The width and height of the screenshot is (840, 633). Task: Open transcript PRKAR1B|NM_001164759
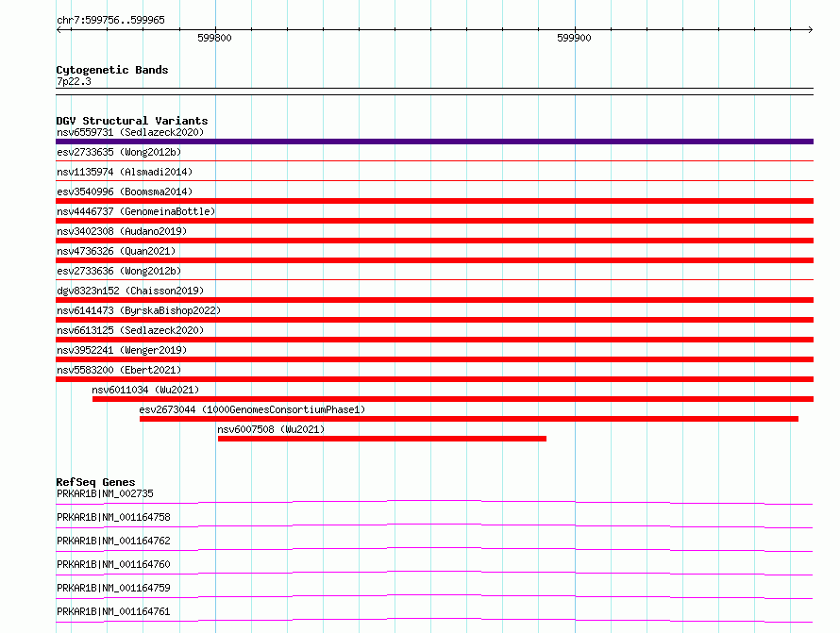113,588
